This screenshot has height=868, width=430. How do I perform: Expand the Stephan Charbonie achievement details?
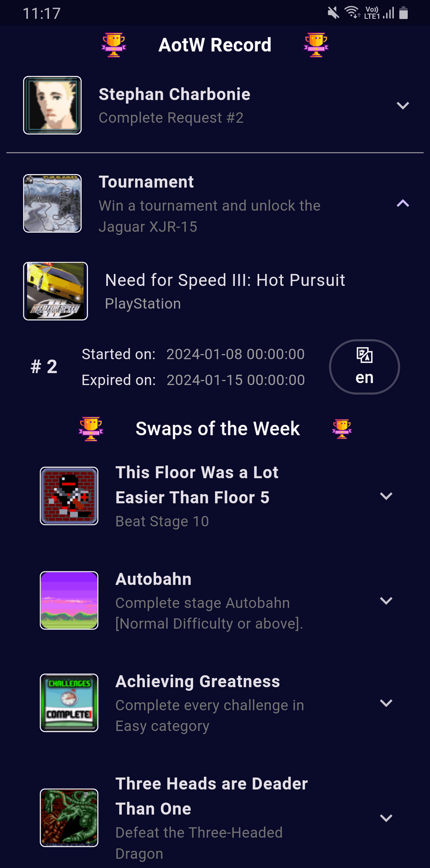(x=402, y=106)
